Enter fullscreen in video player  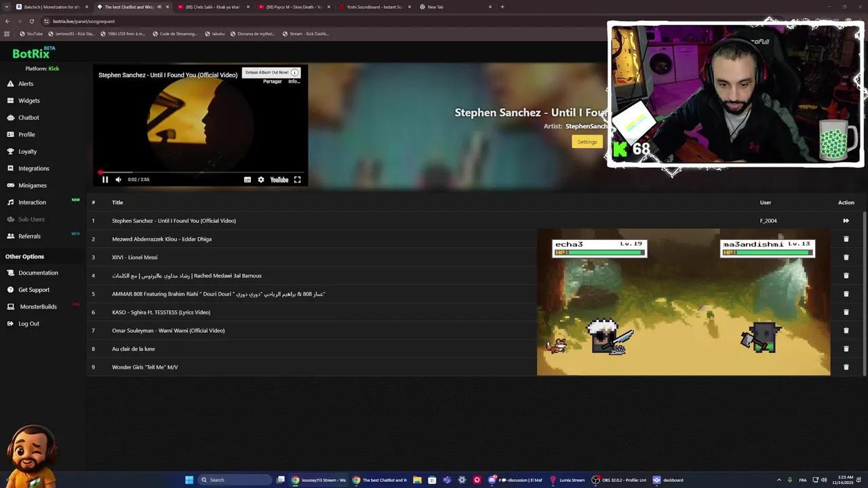297,180
